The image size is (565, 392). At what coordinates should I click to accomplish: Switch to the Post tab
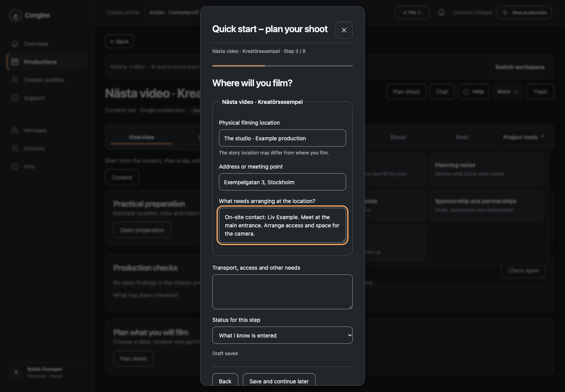point(462,137)
